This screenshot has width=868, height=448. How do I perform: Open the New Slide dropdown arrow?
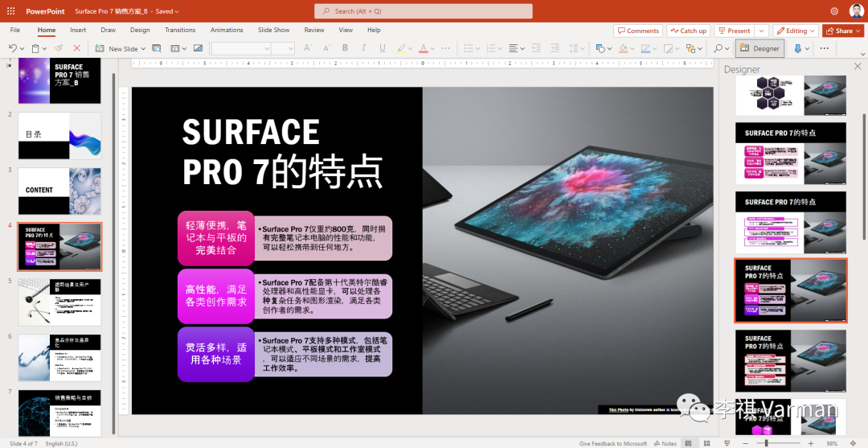tap(143, 49)
